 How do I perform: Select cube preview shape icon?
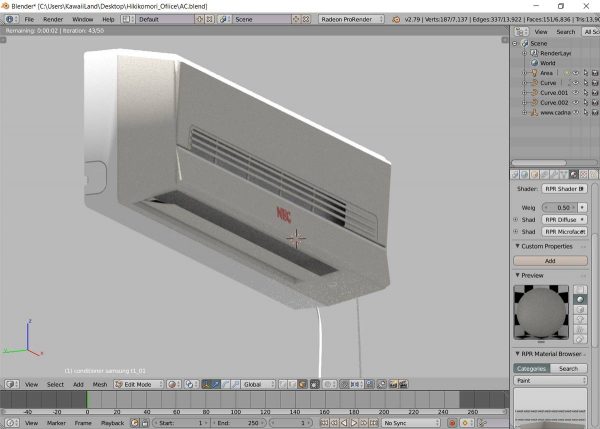pos(581,310)
